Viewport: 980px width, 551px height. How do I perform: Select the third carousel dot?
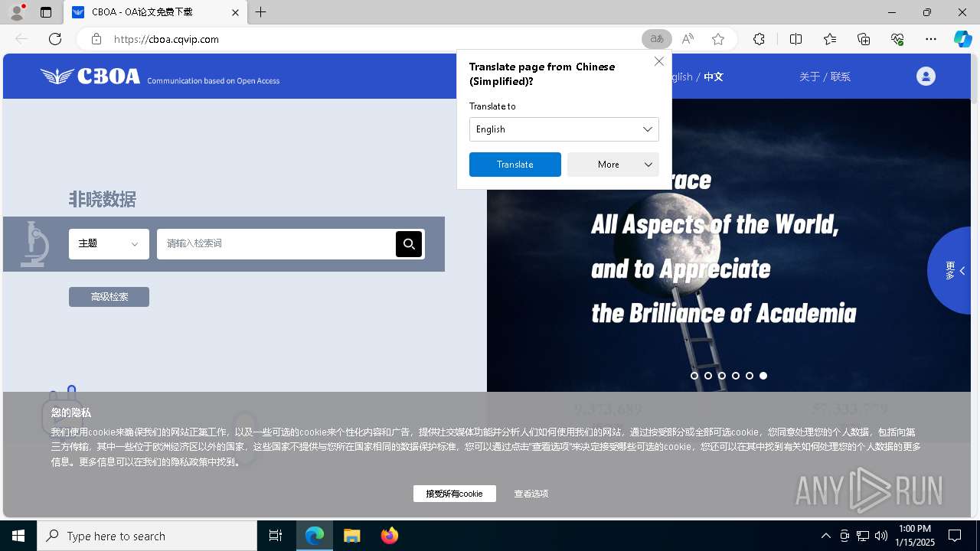pos(722,376)
